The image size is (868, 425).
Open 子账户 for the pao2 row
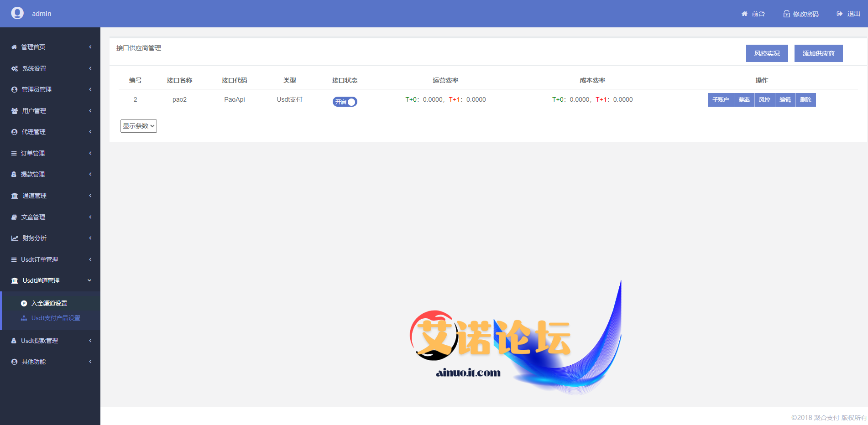coord(721,100)
